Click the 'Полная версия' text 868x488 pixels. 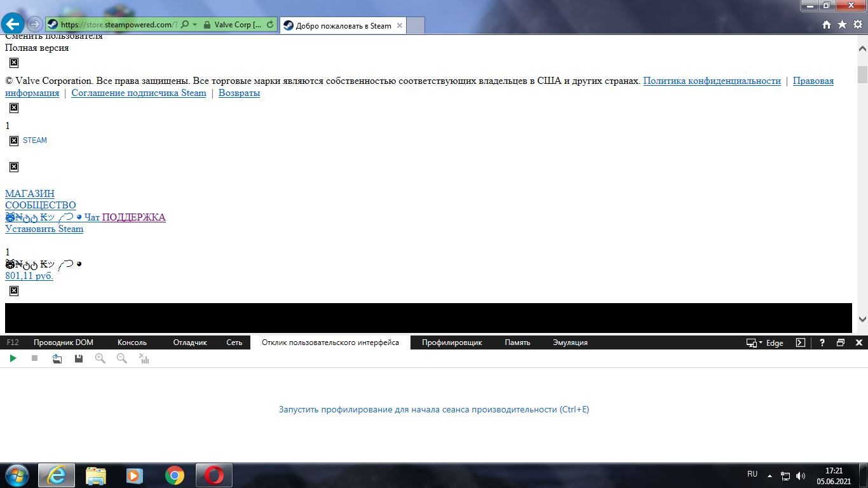(37, 48)
